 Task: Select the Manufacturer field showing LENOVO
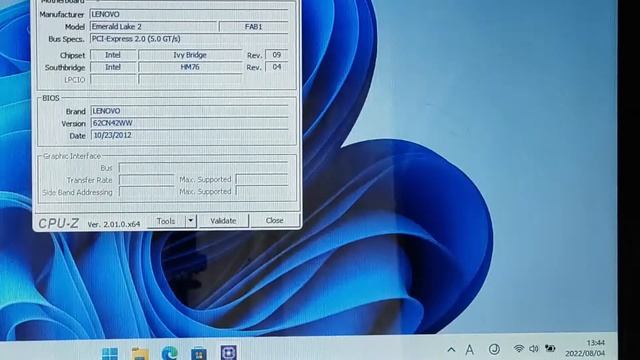pos(189,14)
